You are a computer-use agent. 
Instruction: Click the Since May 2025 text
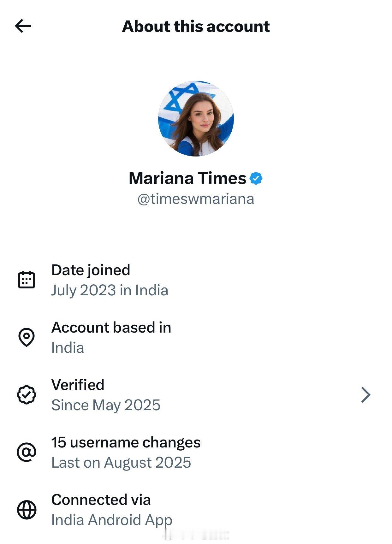(x=106, y=405)
